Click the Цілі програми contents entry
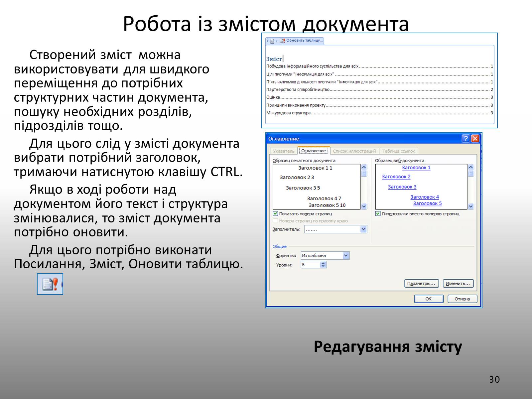This screenshot has width=532, height=399. (x=379, y=74)
